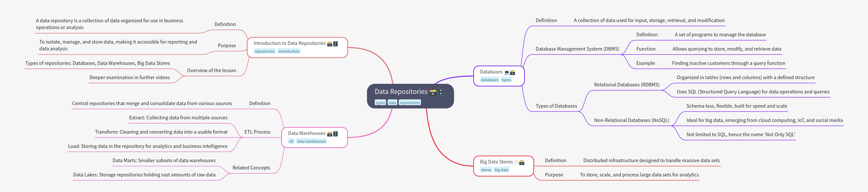Select 'Purpose' under Introduction node
868x192 pixels.
coord(227,46)
